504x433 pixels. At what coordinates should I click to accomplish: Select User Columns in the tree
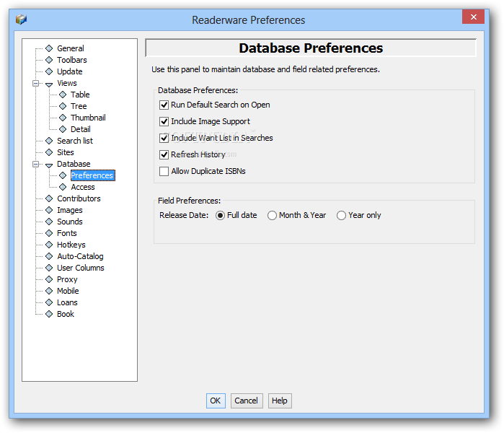click(80, 268)
